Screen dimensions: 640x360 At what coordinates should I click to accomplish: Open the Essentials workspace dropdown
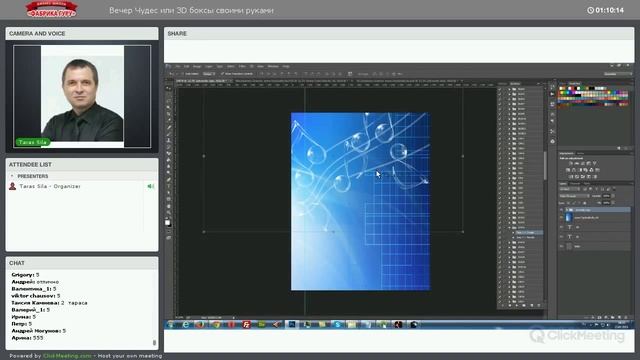[618, 74]
